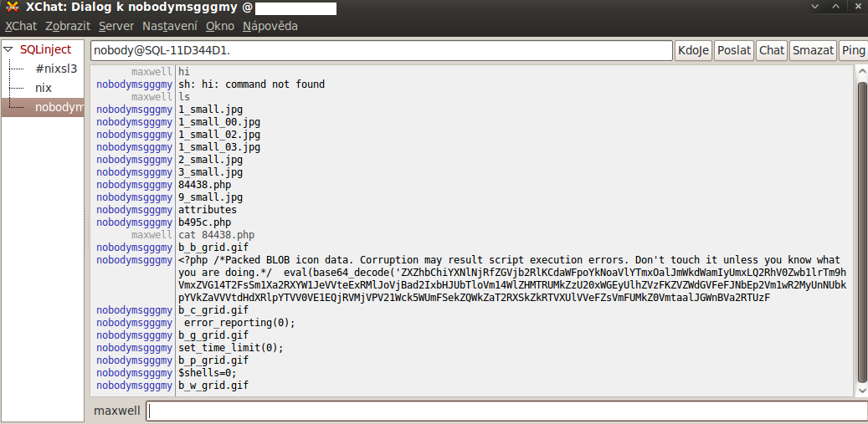The height and width of the screenshot is (424, 868).
Task: Click the Smazat button
Action: 814,50
